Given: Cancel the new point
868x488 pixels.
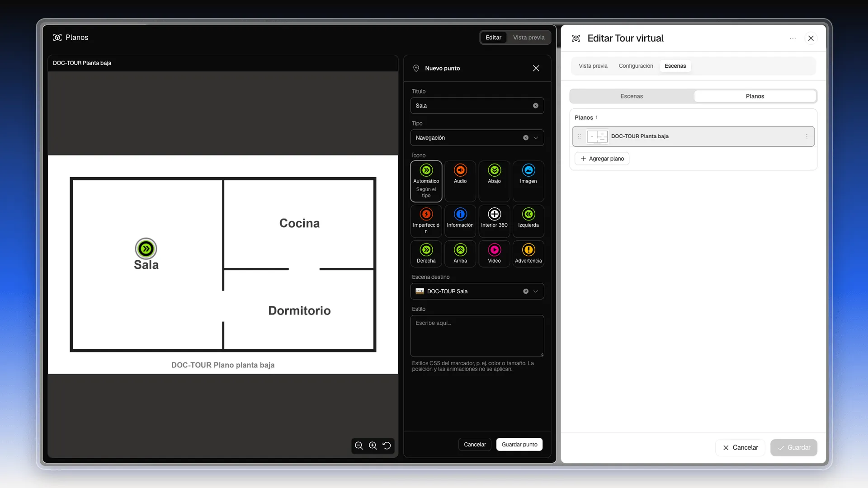Looking at the screenshot, I should click(475, 445).
